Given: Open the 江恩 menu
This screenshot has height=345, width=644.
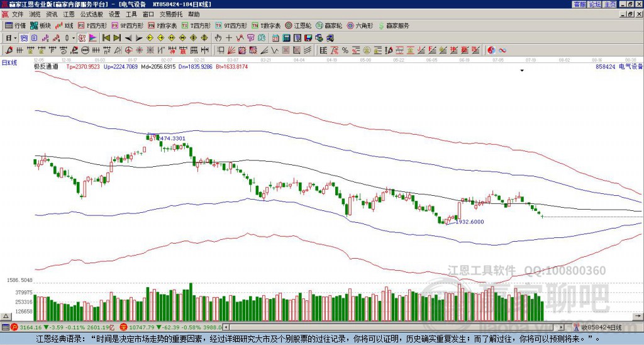Looking at the screenshot, I should [69, 14].
